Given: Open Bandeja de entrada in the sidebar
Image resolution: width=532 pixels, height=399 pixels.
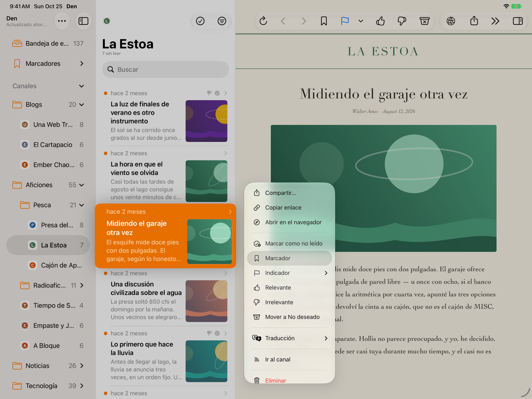Looking at the screenshot, I should click(48, 44).
